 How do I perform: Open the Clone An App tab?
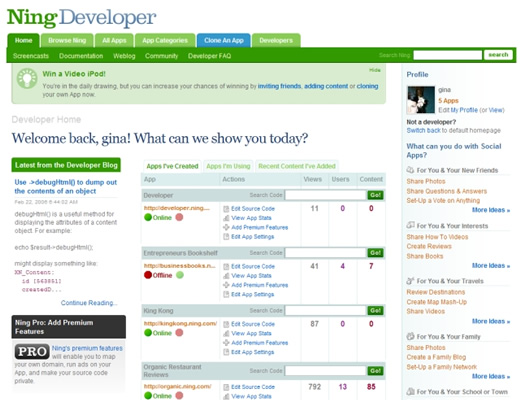pos(224,40)
